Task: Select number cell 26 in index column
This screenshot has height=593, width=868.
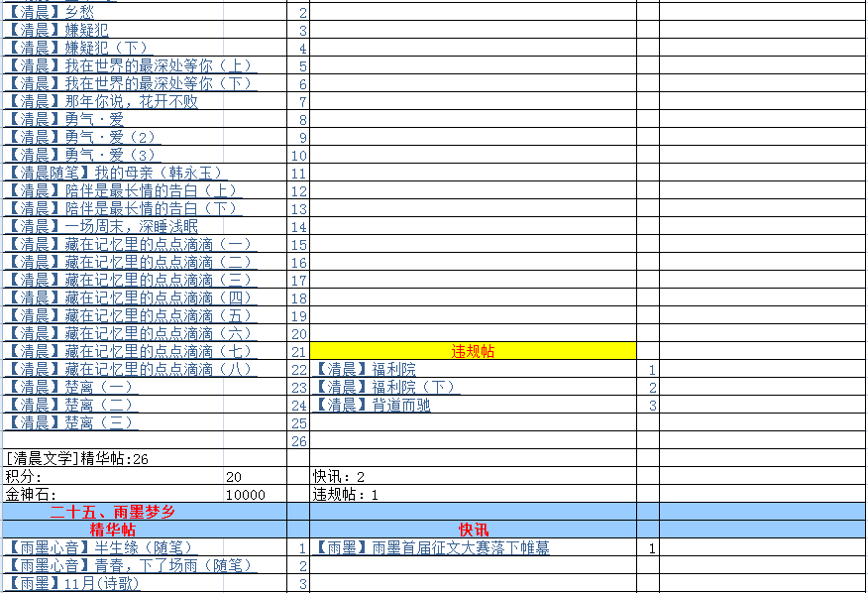Action: tap(298, 440)
